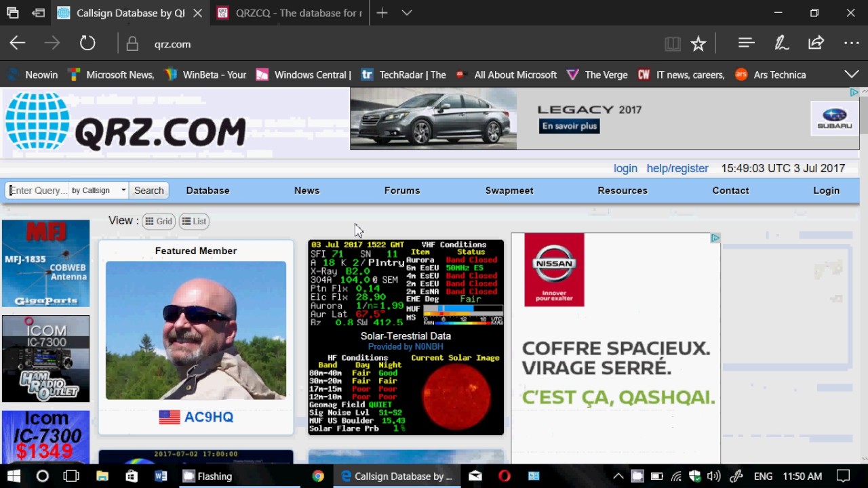Image resolution: width=868 pixels, height=488 pixels.
Task: Open the Action Center notifications
Action: pos(843,476)
